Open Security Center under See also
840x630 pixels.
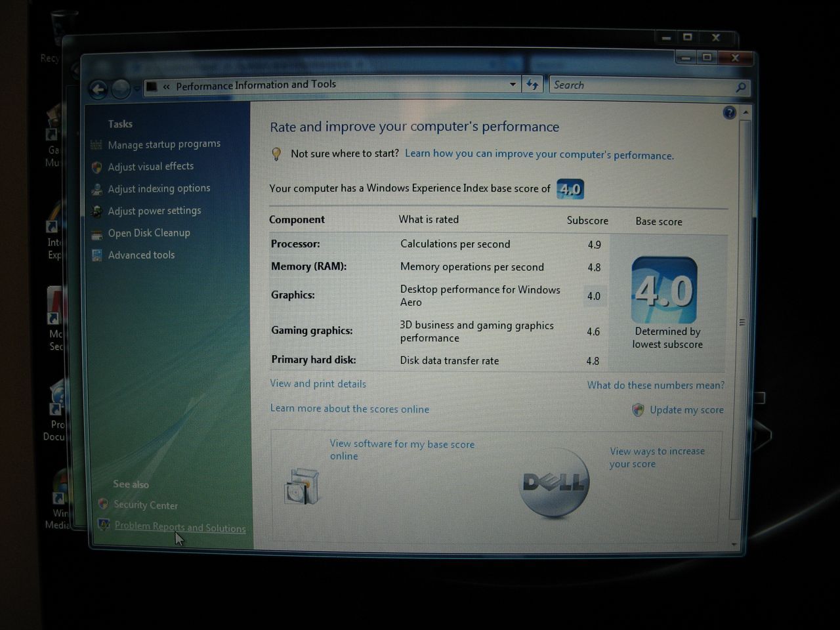click(x=146, y=505)
